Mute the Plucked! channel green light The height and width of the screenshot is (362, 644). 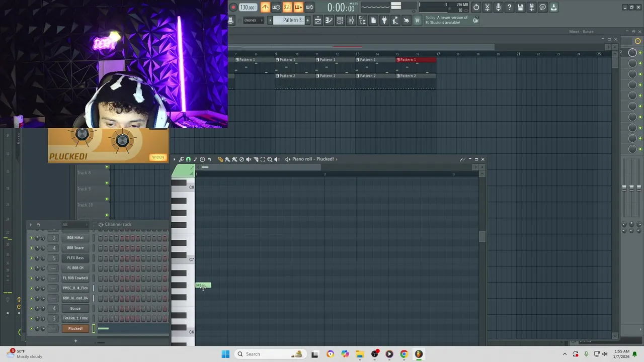(31, 328)
